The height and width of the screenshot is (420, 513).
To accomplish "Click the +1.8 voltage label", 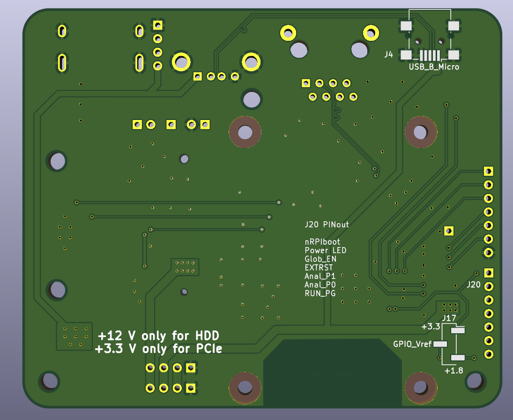I will point(454,371).
